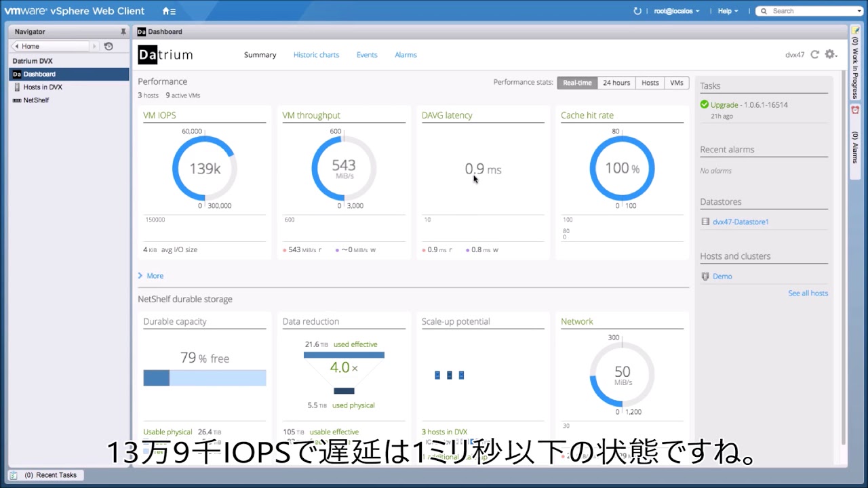Select Real-time performance stats
Image resolution: width=868 pixels, height=488 pixels.
pyautogui.click(x=577, y=83)
